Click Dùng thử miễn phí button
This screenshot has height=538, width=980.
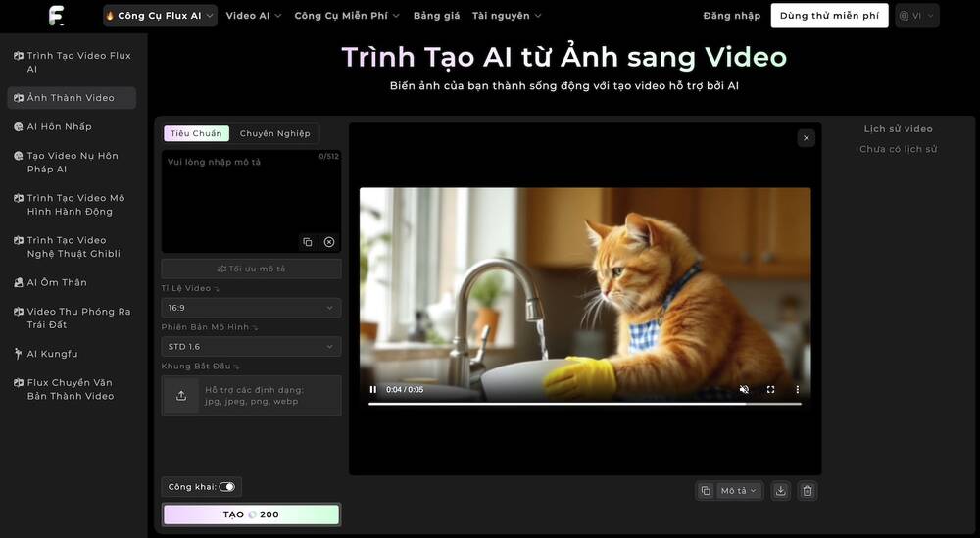click(x=829, y=16)
